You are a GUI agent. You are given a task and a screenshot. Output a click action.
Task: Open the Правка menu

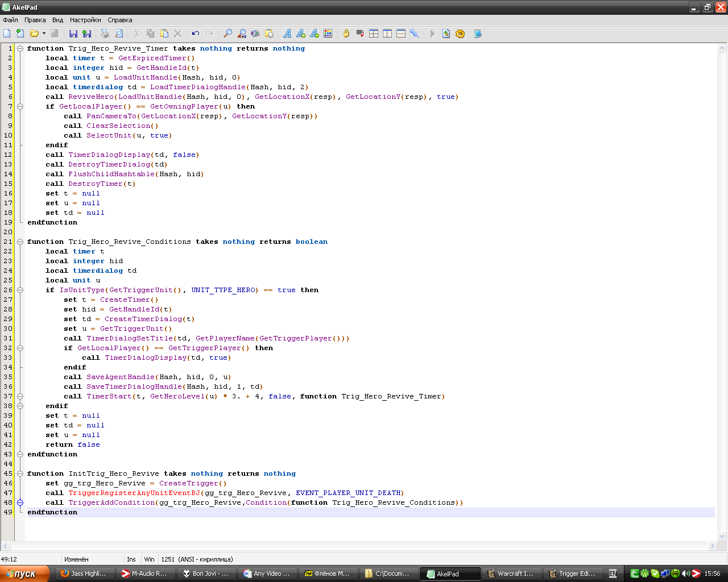pos(35,20)
